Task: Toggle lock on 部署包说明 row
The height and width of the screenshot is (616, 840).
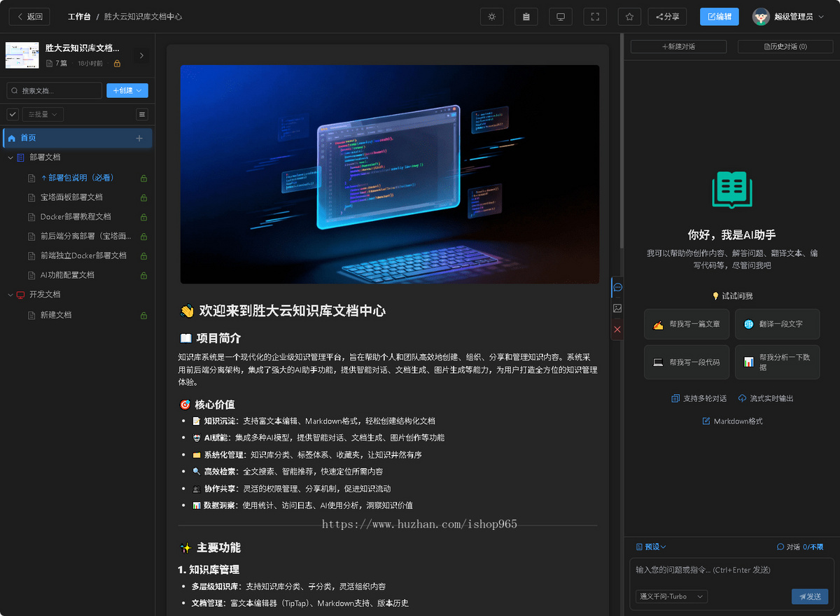Action: (x=143, y=178)
